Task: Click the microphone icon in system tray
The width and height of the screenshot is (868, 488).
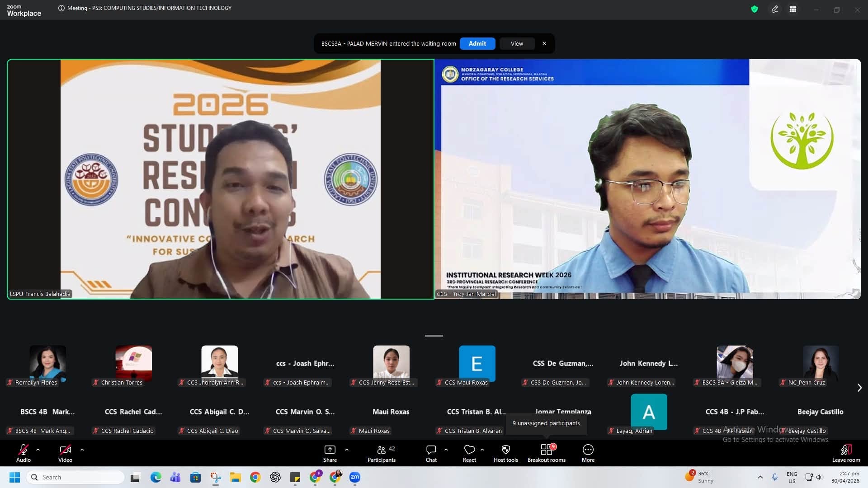Action: pyautogui.click(x=775, y=477)
